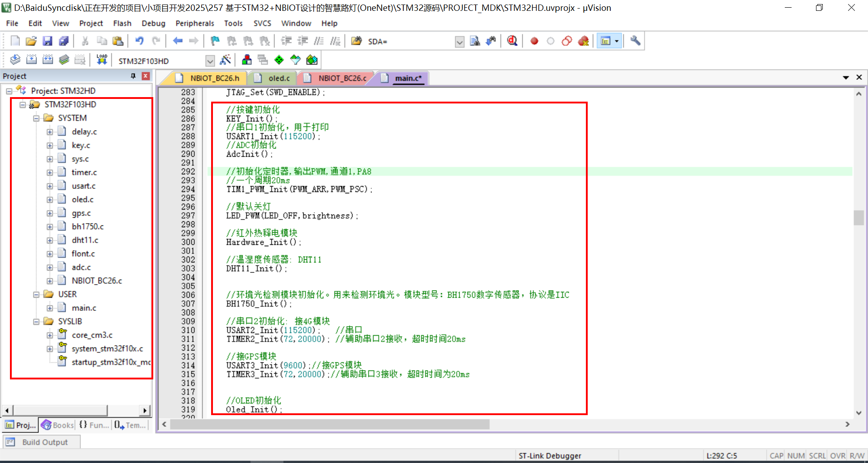Rebuild all target files
Viewport: 868px width, 463px height.
[47, 60]
